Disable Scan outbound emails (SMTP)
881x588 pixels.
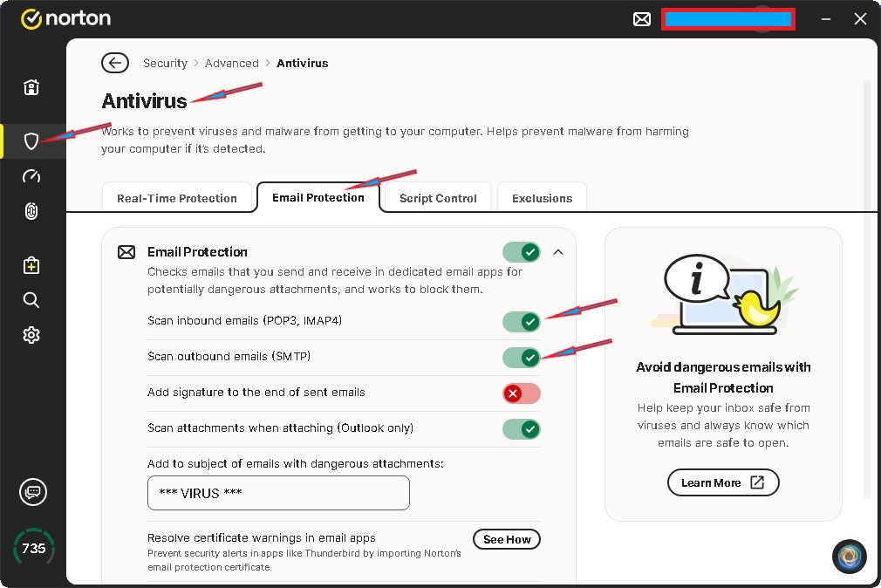click(x=522, y=357)
